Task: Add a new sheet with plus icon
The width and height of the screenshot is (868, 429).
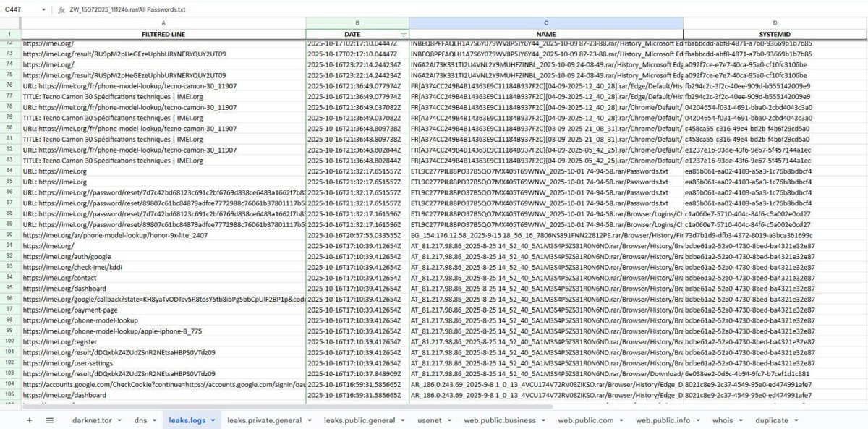Action: click(29, 420)
